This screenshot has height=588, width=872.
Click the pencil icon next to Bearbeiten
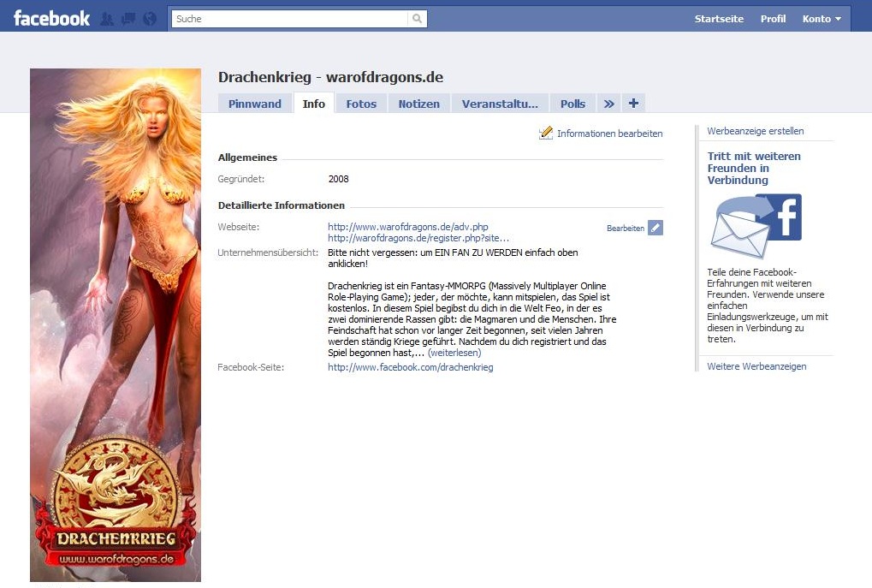coord(655,228)
